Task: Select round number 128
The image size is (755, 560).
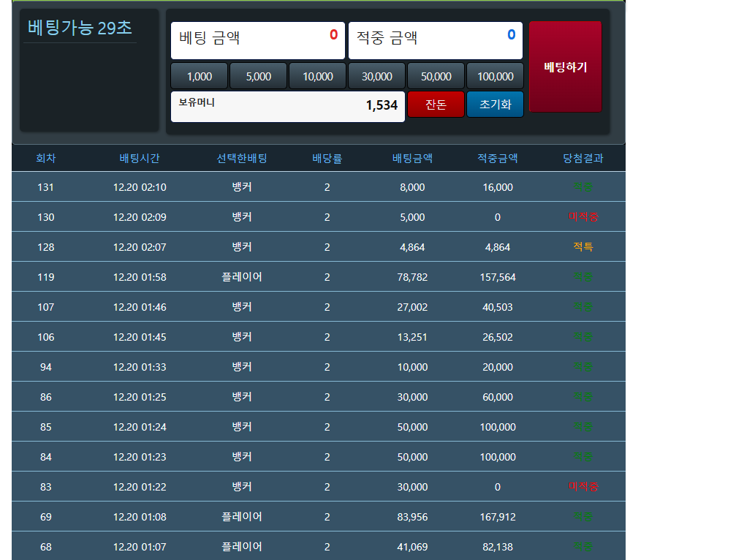Action: point(46,247)
